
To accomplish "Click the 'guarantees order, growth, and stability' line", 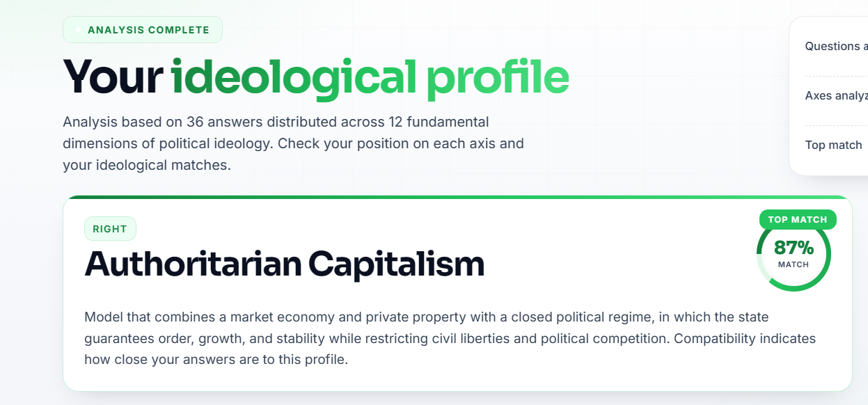I will 450,339.
